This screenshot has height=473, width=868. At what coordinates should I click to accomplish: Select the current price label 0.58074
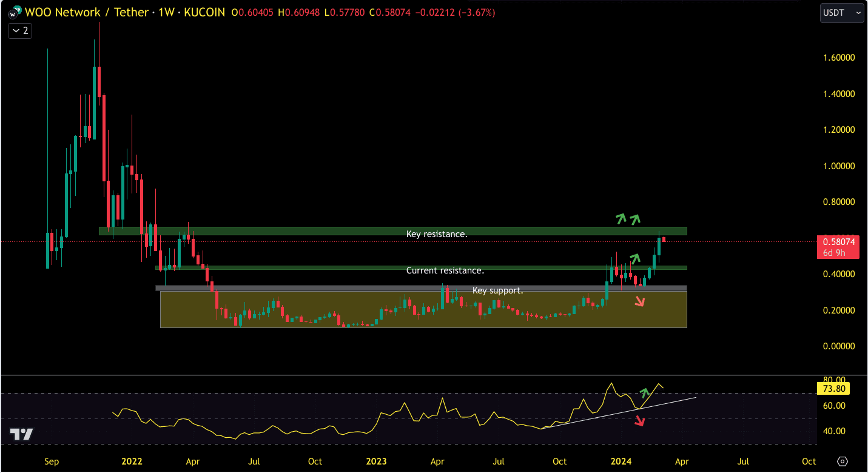coord(838,241)
